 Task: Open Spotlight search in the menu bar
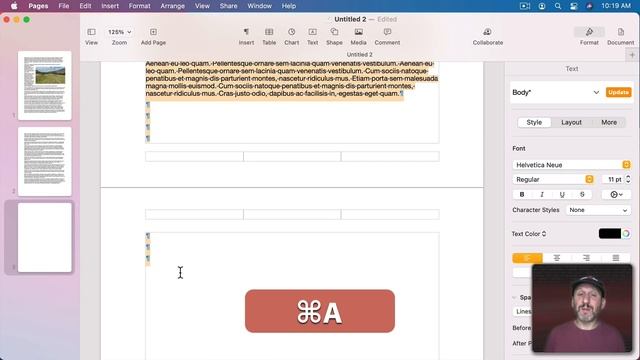coord(558,6)
